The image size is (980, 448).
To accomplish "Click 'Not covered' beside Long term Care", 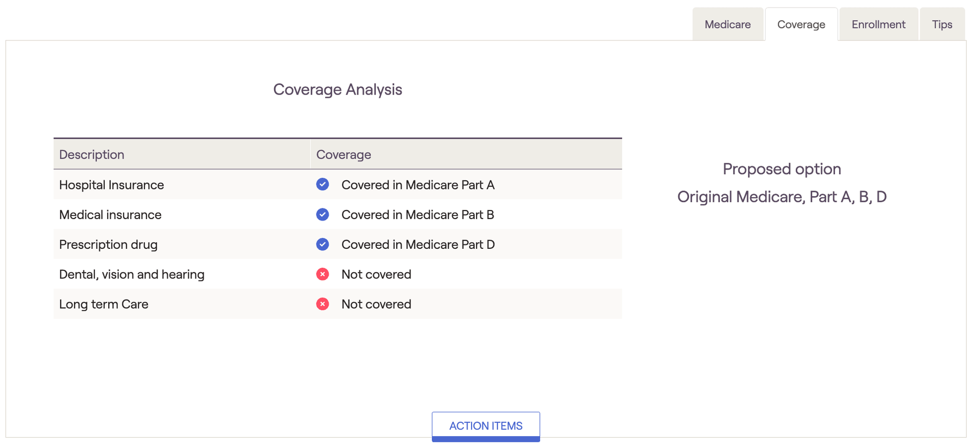I will coord(376,304).
